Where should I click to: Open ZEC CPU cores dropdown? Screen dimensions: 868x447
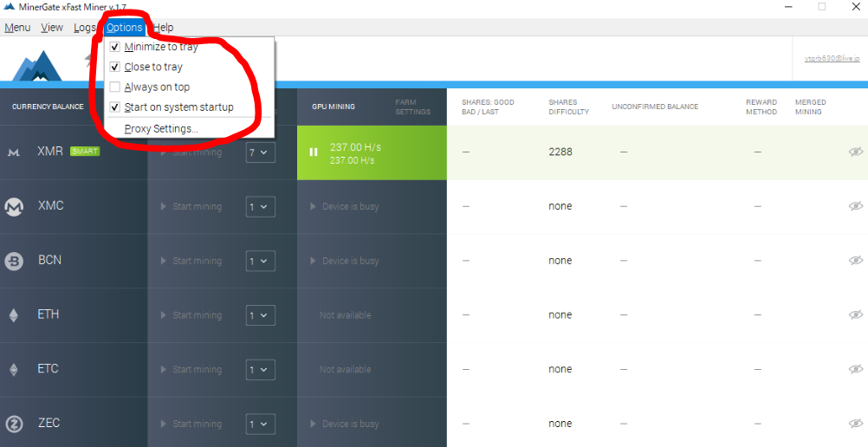tap(260, 424)
